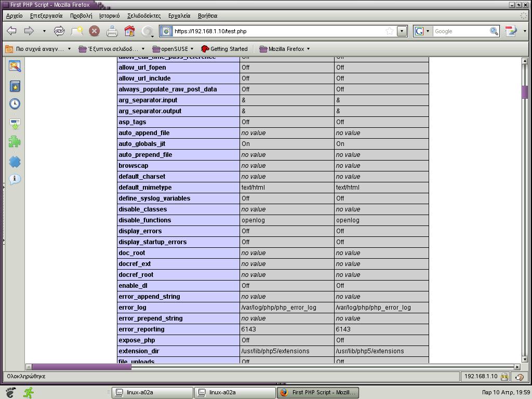Open the Επεξεργασία menu
Screen dimensions: 532x399
(46, 16)
